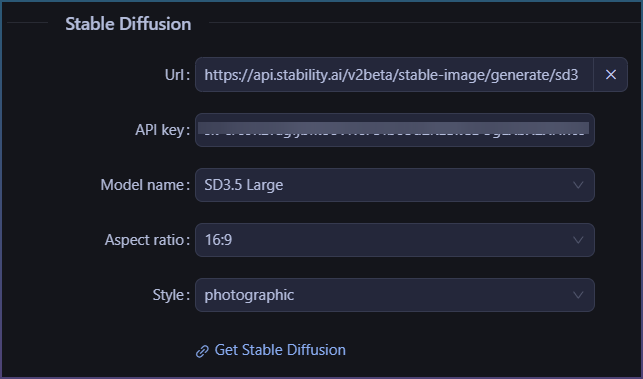Click the Aspect ratio label
Viewport: 643px width, 379px height.
pos(147,240)
